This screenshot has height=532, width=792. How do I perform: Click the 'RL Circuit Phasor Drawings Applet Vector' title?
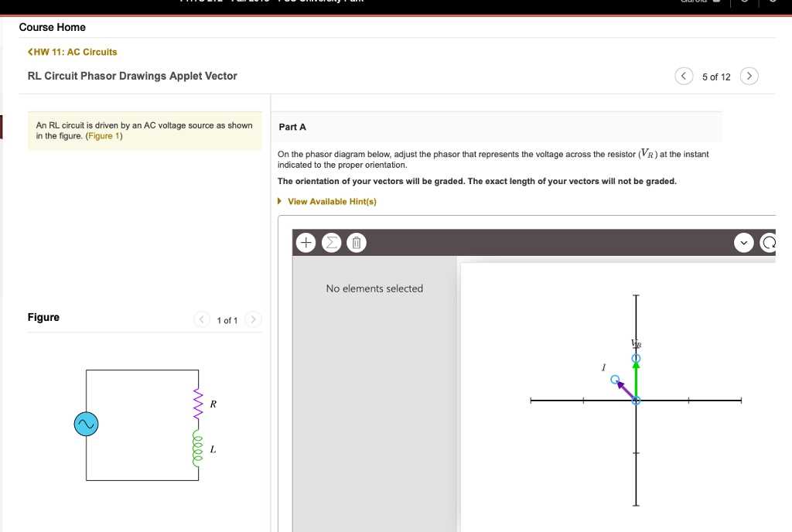point(132,77)
